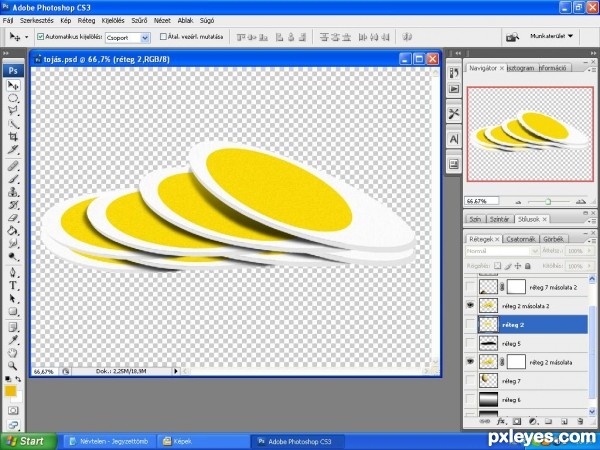
Task: Select the Move tool in toolbox
Action: 13,85
